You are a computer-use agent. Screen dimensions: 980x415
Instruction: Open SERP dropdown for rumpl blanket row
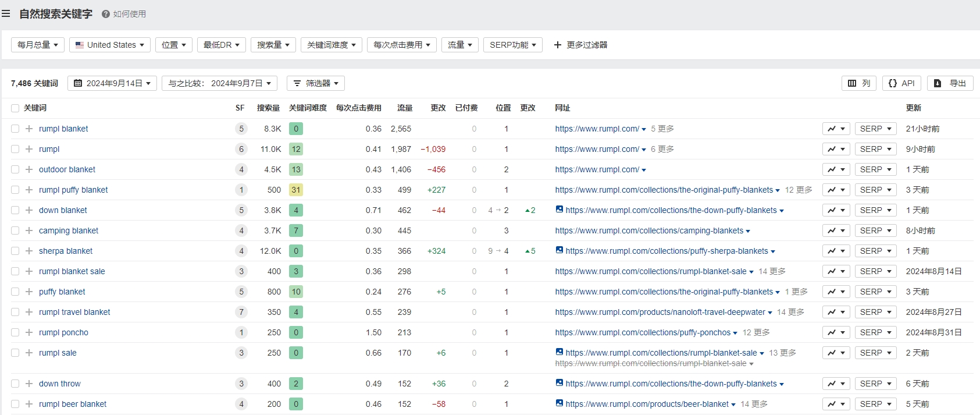click(876, 129)
